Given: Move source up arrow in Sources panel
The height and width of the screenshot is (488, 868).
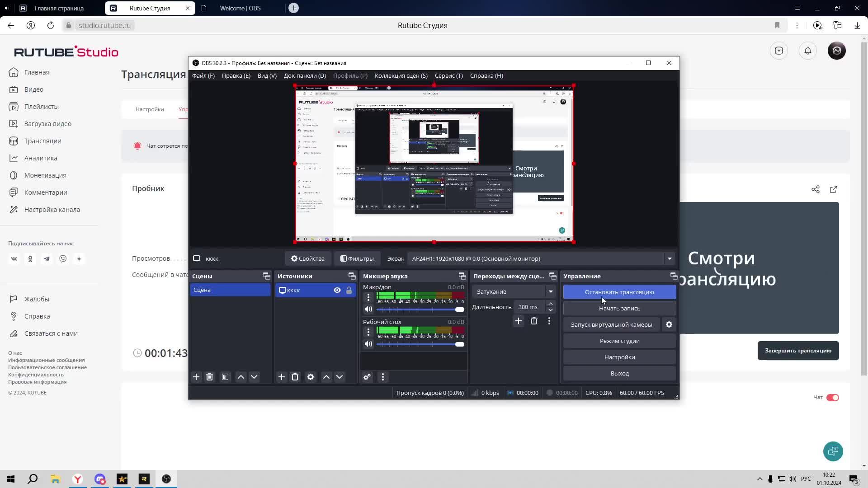Looking at the screenshot, I should click(x=326, y=377).
